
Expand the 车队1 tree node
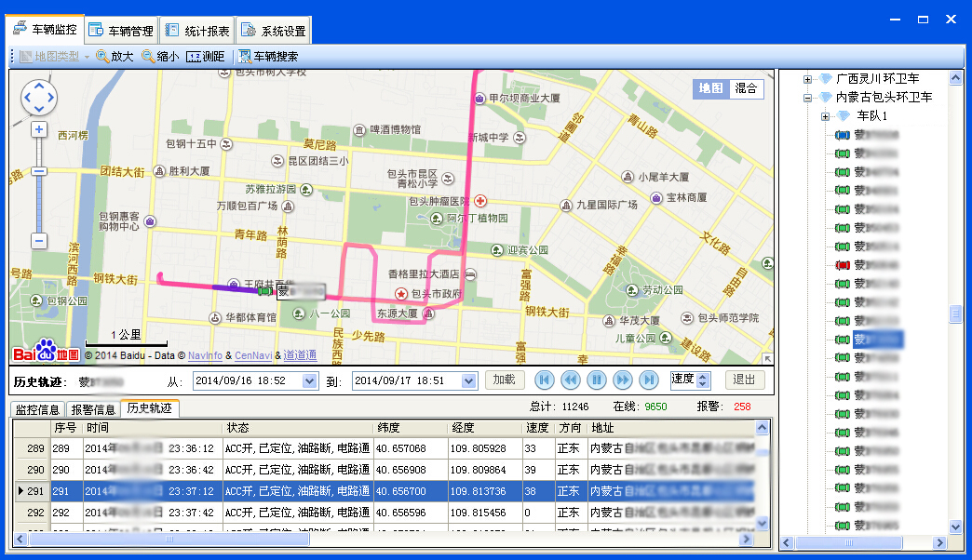pos(825,116)
